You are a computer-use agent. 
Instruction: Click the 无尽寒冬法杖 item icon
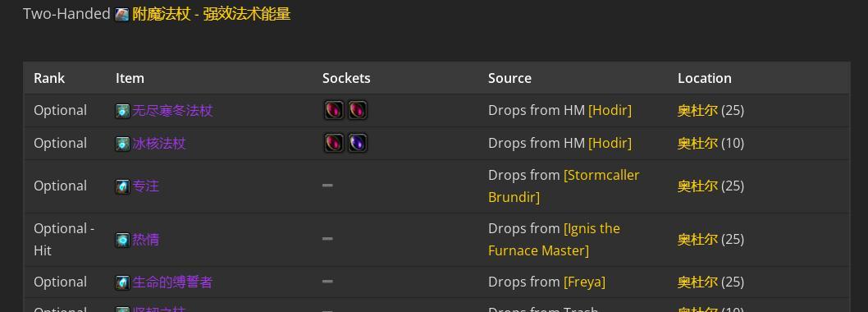122,111
